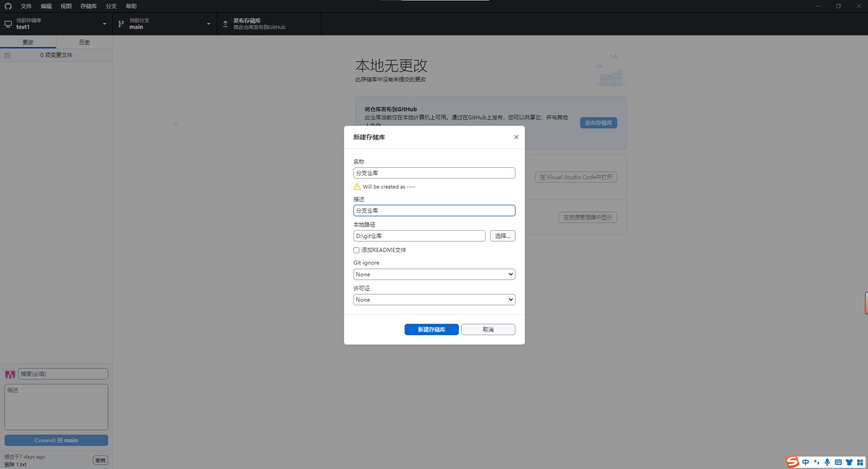Click the publish repository upload arrow icon
Screen dimensions: 868x469
click(x=225, y=24)
